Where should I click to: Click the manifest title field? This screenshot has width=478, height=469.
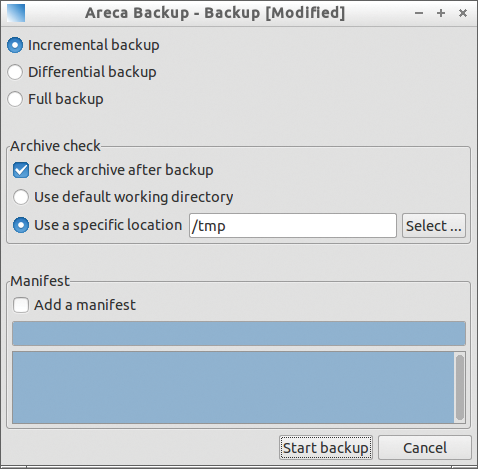coord(239,333)
